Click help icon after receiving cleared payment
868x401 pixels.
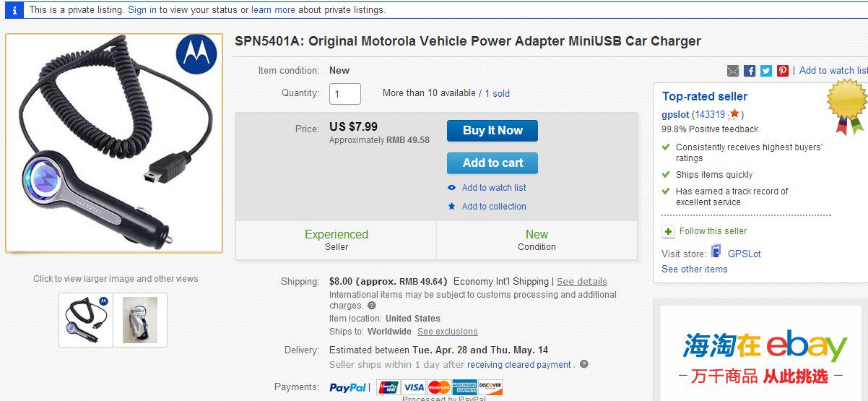[x=583, y=364]
